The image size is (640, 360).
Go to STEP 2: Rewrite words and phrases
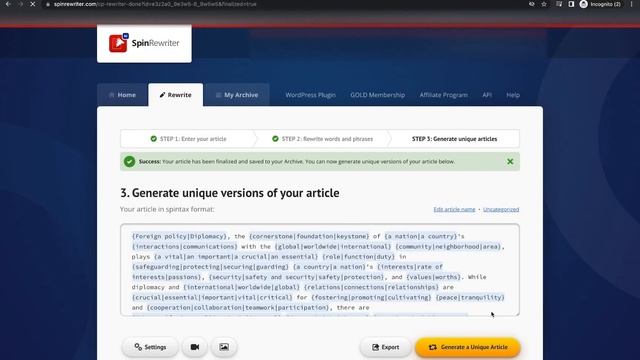pyautogui.click(x=322, y=139)
